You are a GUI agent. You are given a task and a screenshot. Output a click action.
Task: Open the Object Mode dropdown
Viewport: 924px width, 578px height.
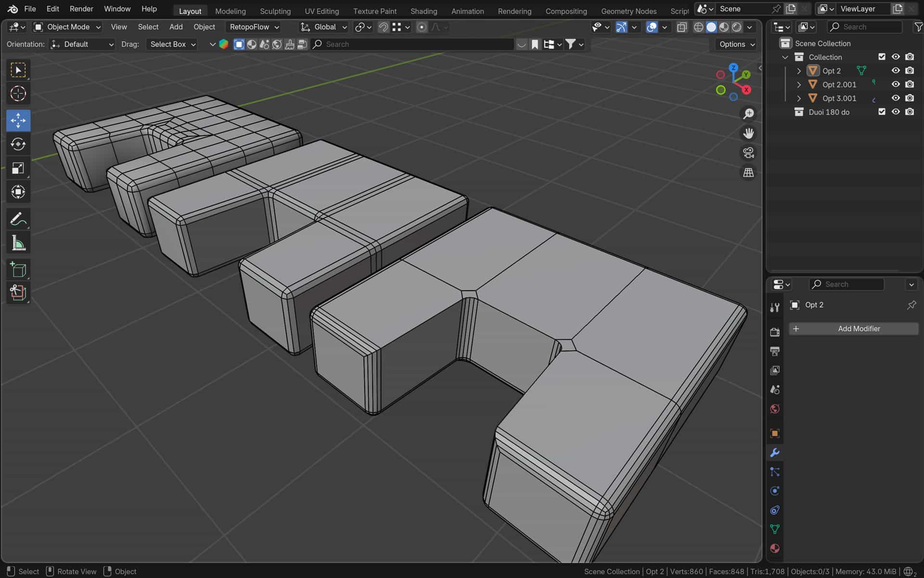pyautogui.click(x=67, y=27)
